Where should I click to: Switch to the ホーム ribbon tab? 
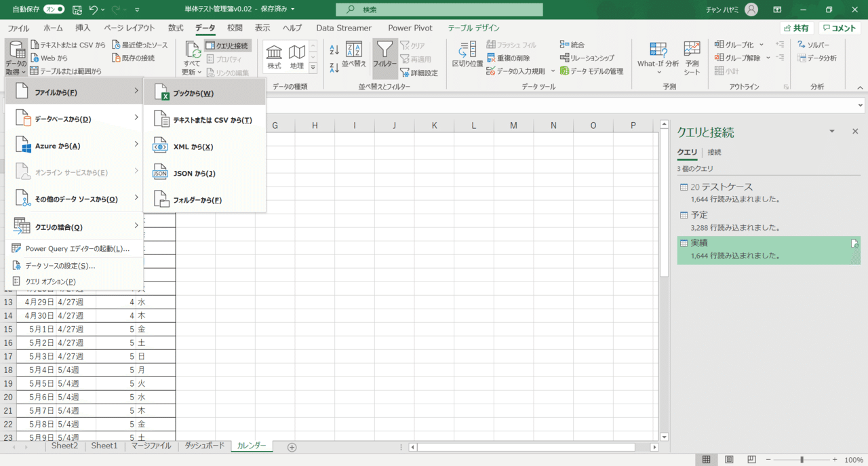pyautogui.click(x=53, y=28)
